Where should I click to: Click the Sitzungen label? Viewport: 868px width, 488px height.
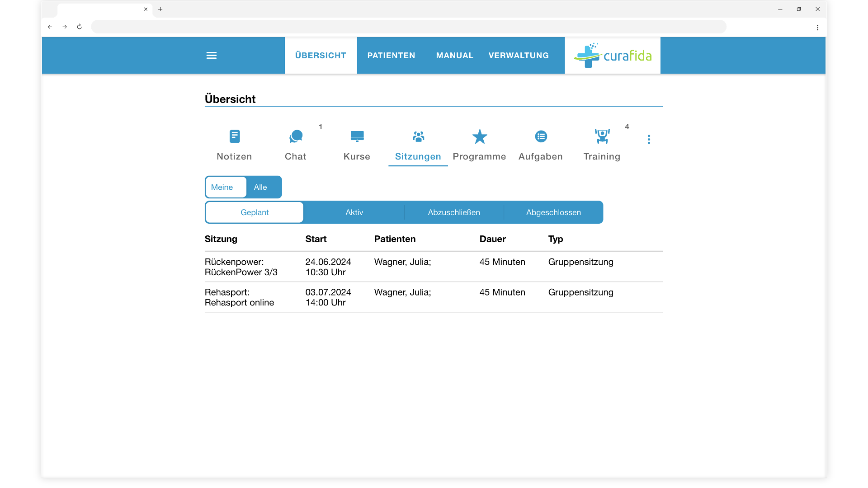pos(418,156)
